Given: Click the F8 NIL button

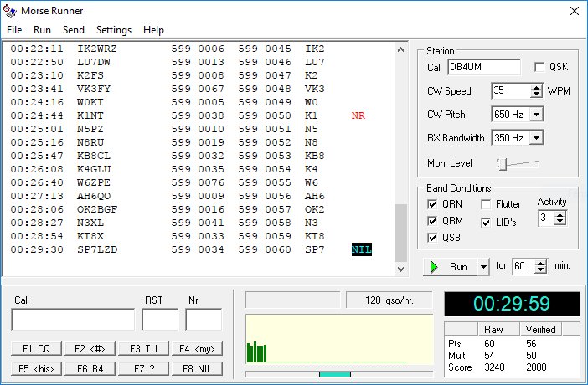Looking at the screenshot, I should tap(197, 368).
